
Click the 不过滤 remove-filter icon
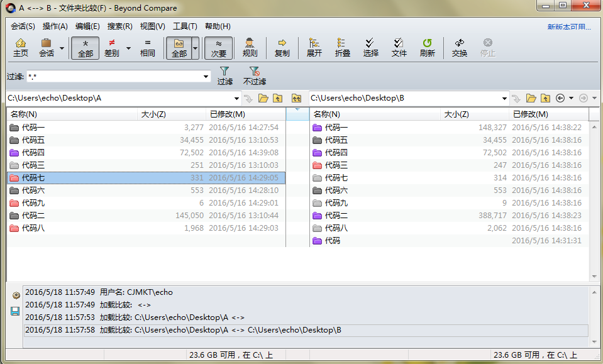(255, 75)
